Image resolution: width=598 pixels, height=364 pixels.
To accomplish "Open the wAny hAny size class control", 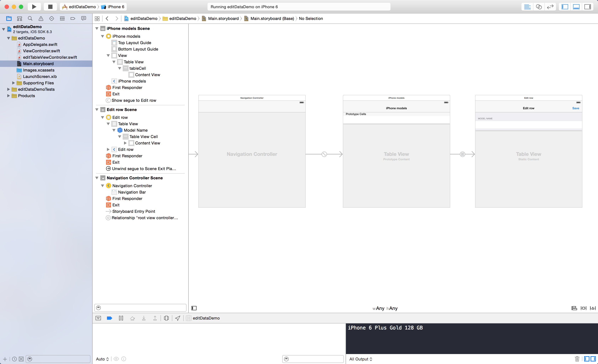I will point(385,308).
